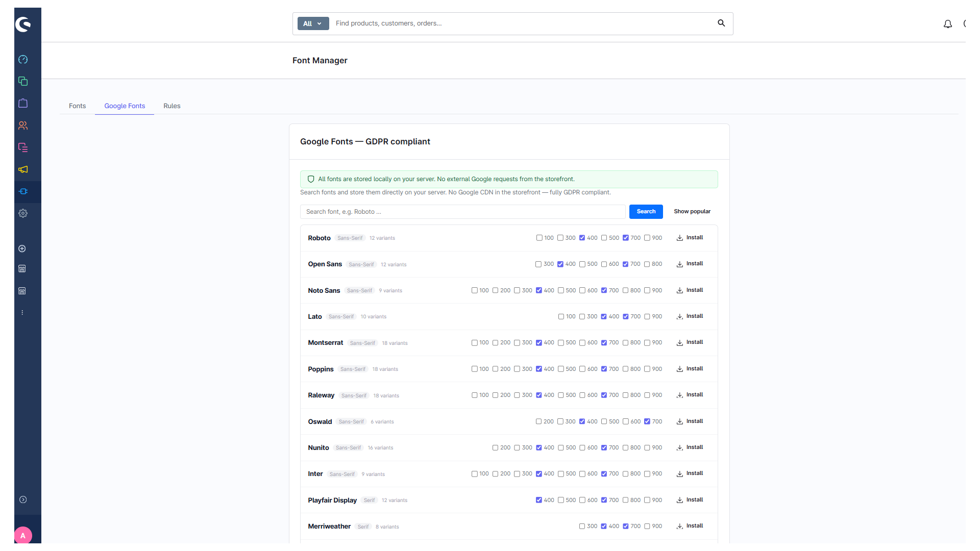Enable weight 100 for Roboto

(540, 238)
